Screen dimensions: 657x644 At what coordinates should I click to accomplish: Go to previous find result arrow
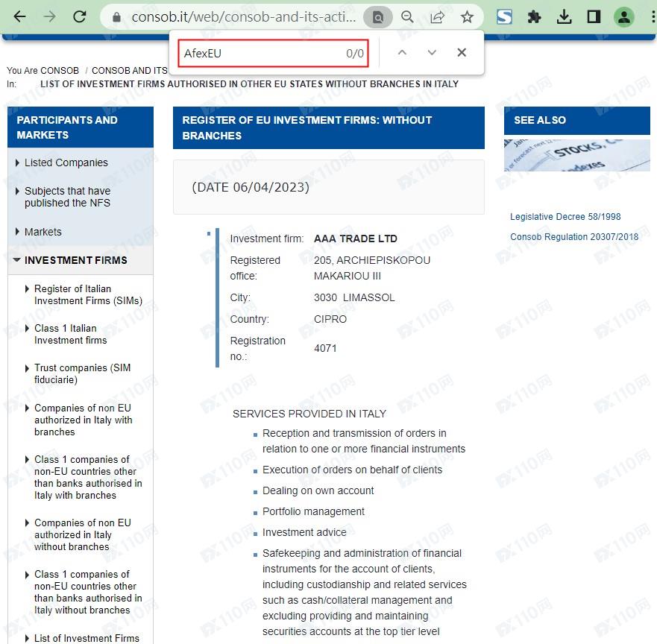coord(402,53)
